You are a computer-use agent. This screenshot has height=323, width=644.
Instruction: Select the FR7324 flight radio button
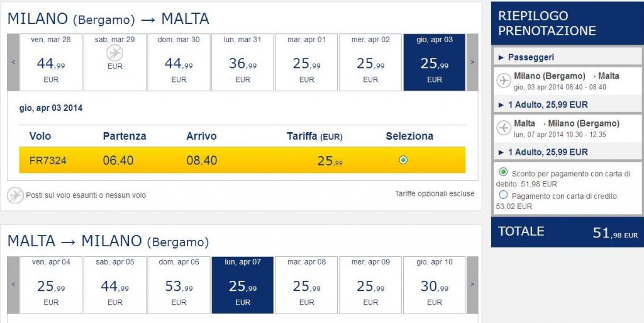(x=403, y=160)
